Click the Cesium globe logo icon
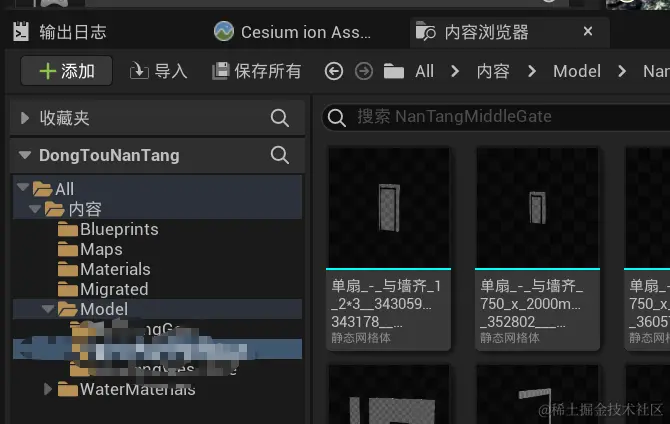 tap(224, 31)
